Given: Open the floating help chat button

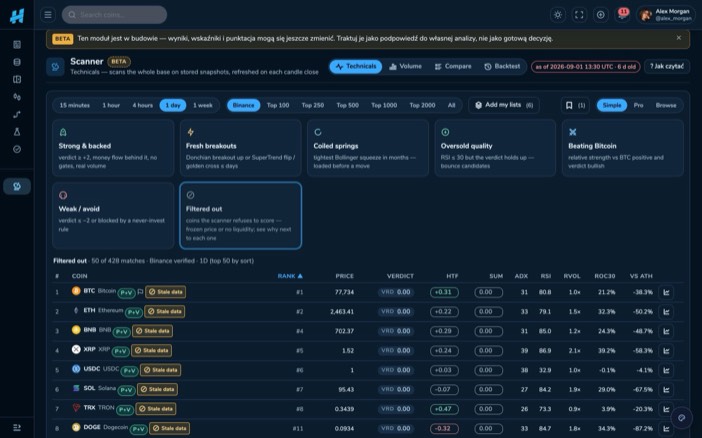Looking at the screenshot, I should pyautogui.click(x=681, y=418).
